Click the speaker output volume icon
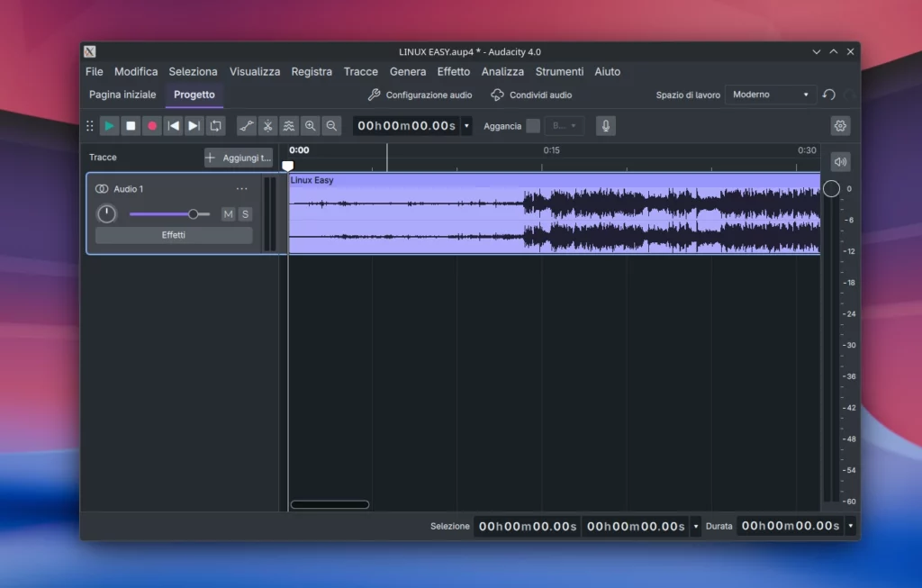The height and width of the screenshot is (588, 922). (x=840, y=162)
